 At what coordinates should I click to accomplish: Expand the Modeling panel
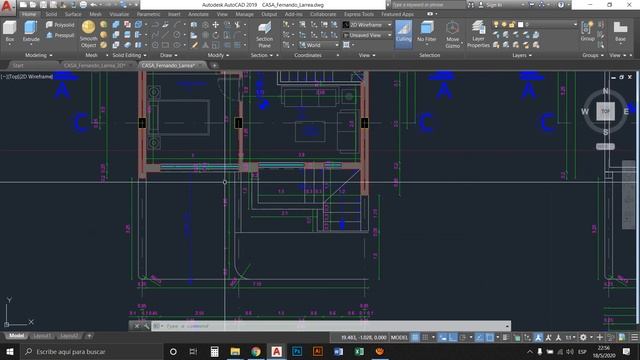click(x=39, y=55)
